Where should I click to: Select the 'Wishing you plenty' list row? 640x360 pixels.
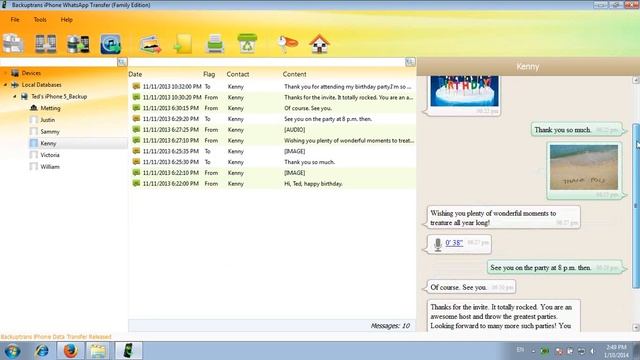[272, 140]
